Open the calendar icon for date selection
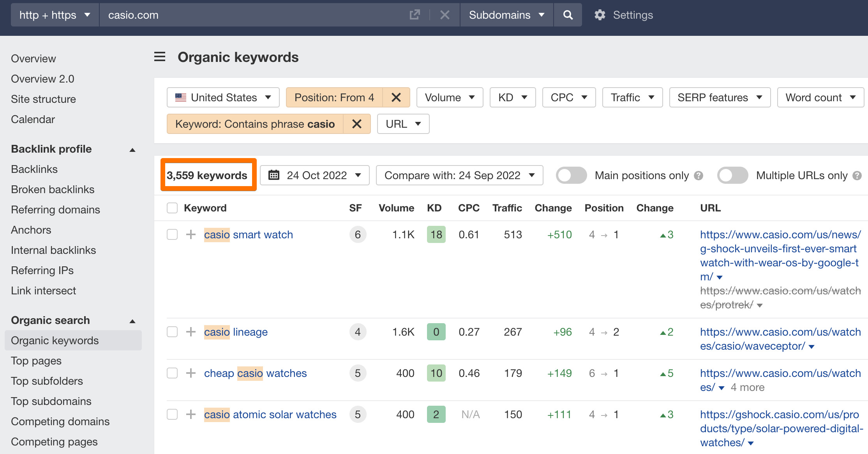This screenshot has height=454, width=868. click(x=274, y=175)
